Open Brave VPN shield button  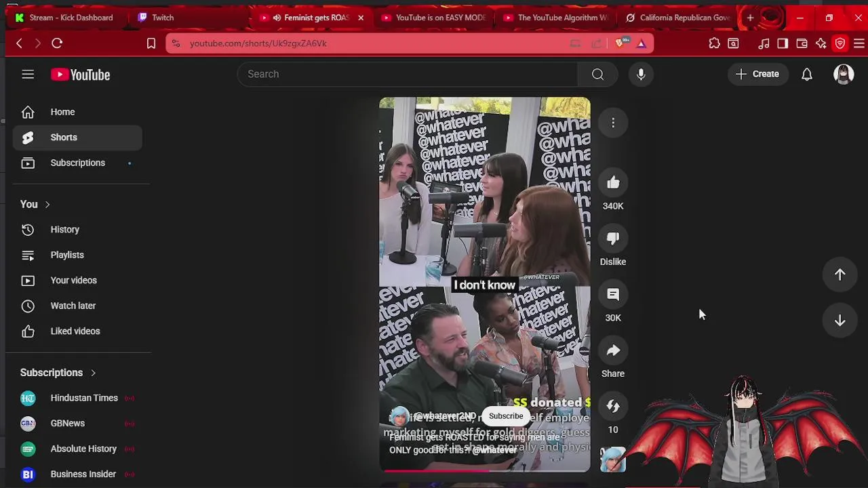click(x=840, y=43)
